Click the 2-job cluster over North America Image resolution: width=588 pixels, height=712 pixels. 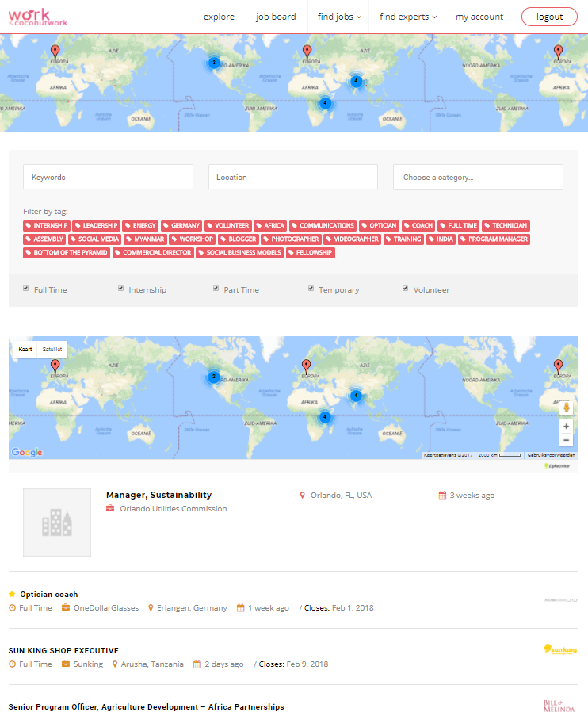[214, 377]
